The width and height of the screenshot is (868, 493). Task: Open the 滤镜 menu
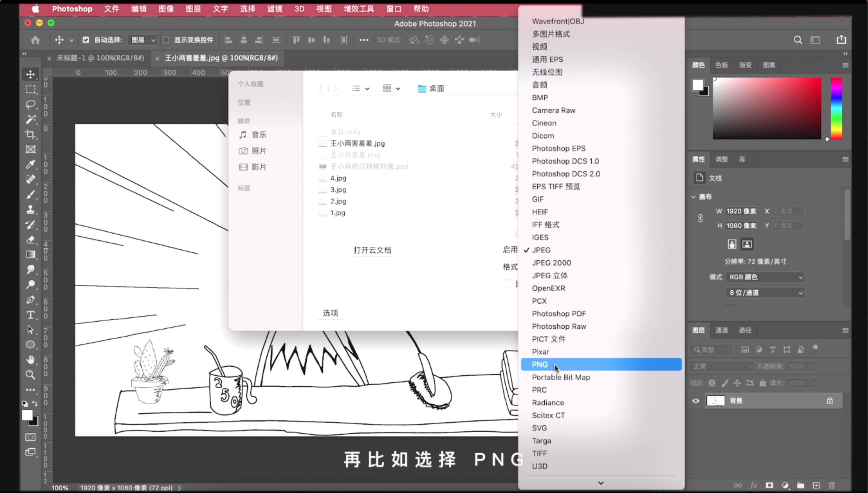coord(275,9)
